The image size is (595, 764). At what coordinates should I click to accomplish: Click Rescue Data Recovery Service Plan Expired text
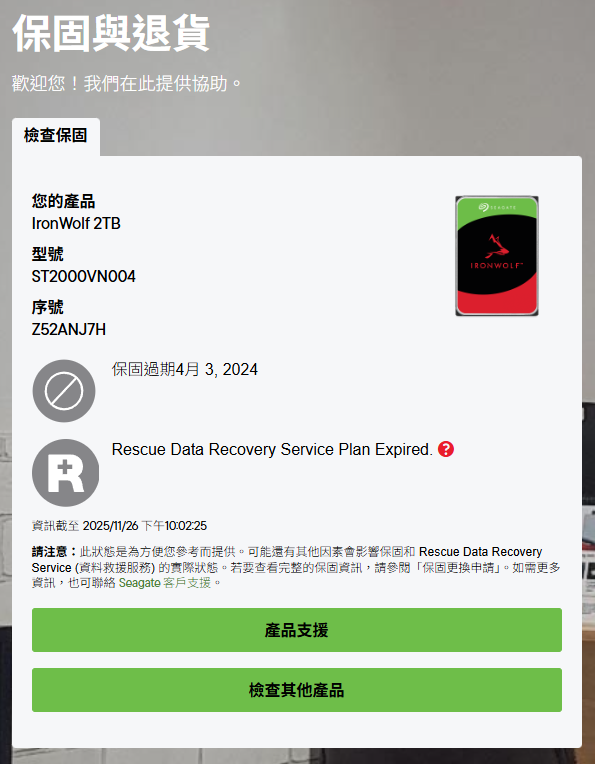point(272,449)
